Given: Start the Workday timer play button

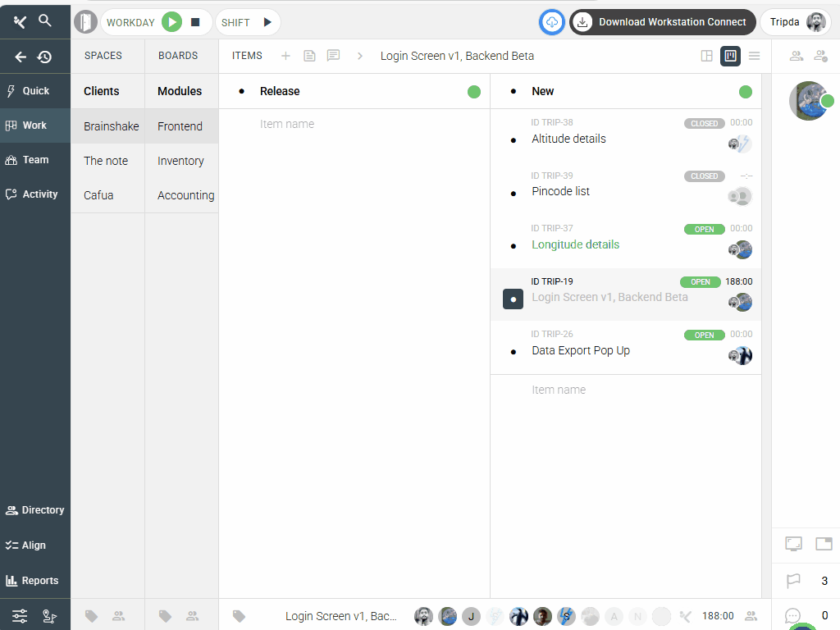Looking at the screenshot, I should pos(171,22).
